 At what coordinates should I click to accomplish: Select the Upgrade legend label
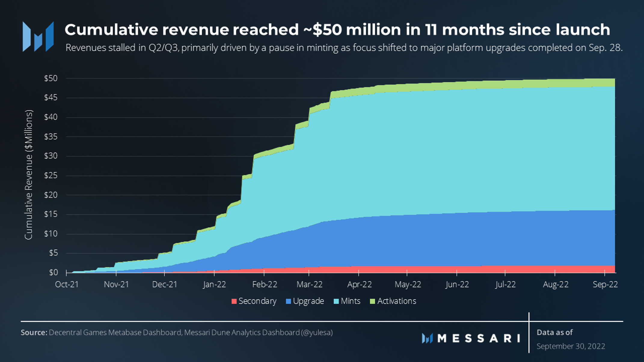click(x=308, y=301)
